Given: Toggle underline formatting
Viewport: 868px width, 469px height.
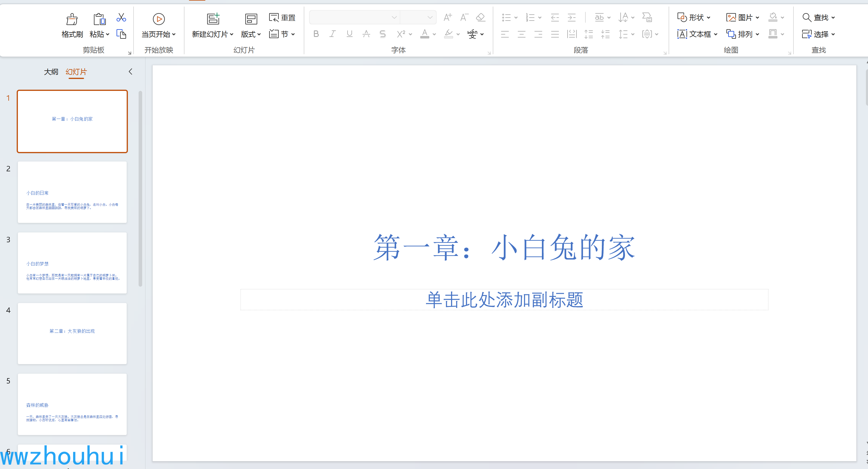Looking at the screenshot, I should click(349, 34).
